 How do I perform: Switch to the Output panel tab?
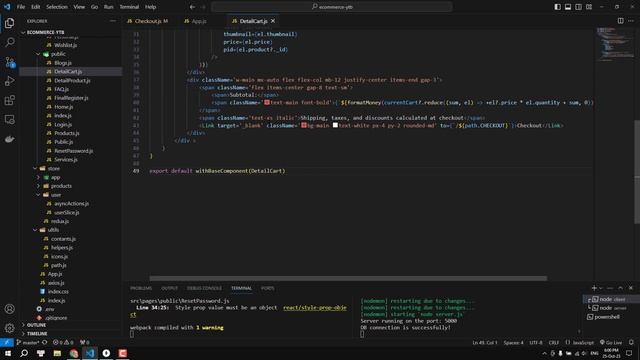click(x=169, y=288)
